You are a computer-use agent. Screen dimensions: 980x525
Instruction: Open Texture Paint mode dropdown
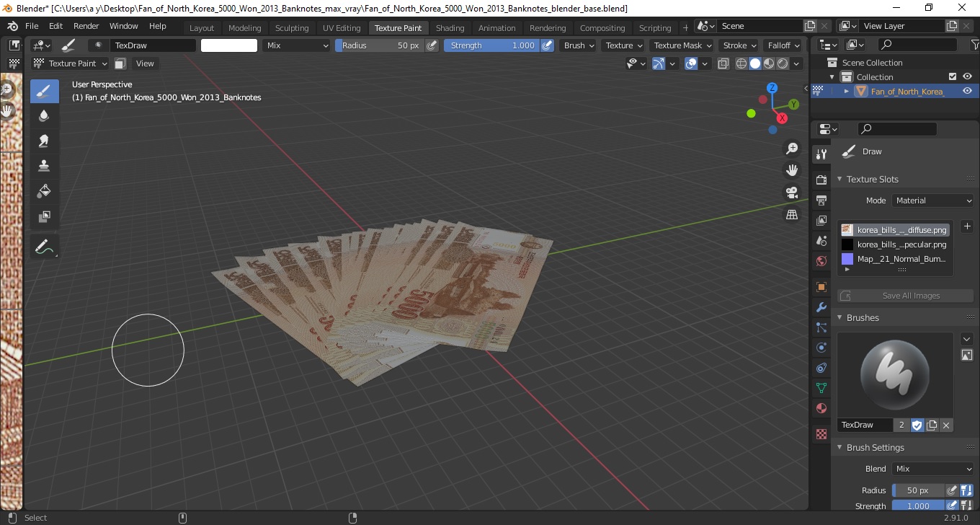pyautogui.click(x=71, y=63)
